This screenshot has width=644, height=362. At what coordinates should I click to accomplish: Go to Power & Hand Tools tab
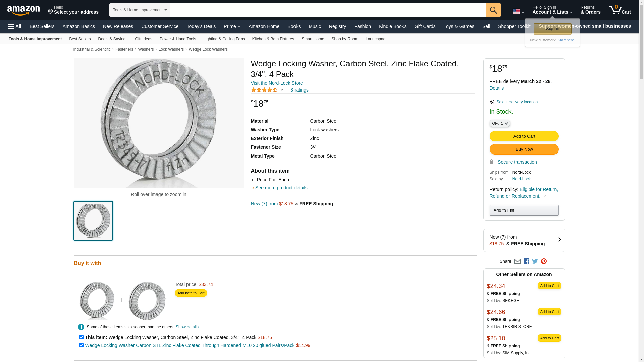177,39
